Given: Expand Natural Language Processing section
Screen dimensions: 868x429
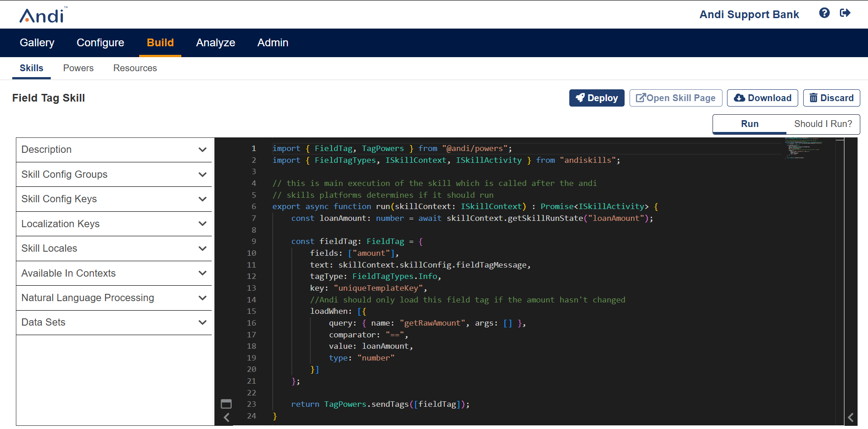Looking at the screenshot, I should click(x=114, y=298).
